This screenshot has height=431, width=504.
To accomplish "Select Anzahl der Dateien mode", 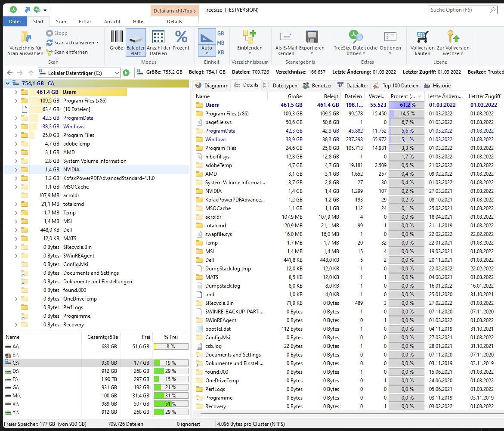I will (x=158, y=42).
